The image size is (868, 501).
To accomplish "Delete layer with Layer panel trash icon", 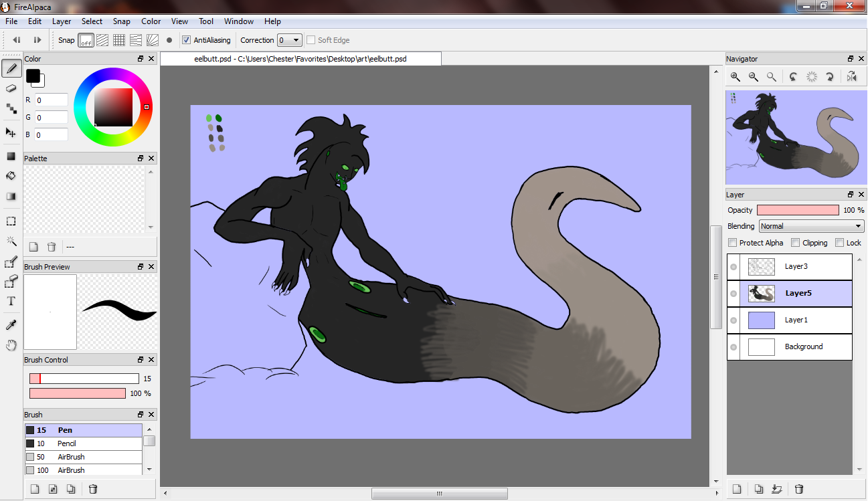I will click(x=798, y=489).
